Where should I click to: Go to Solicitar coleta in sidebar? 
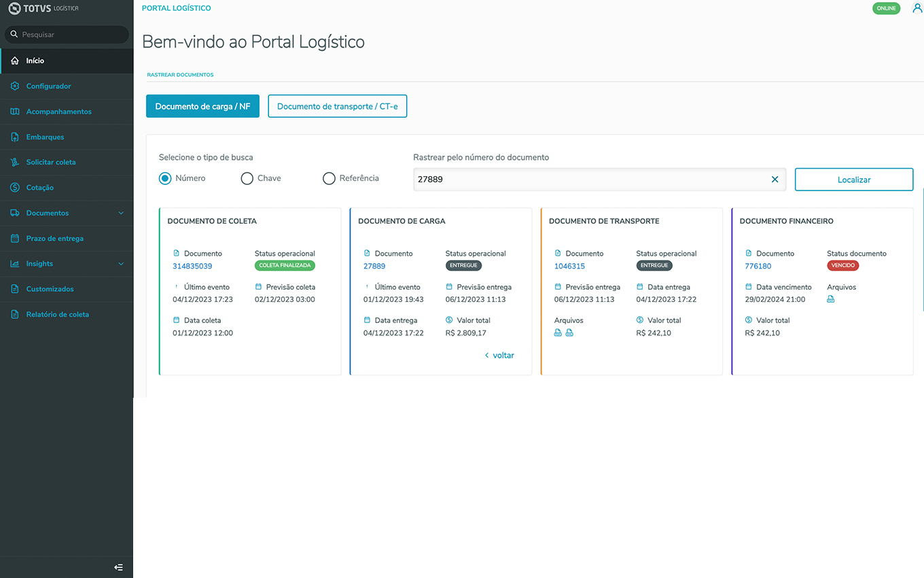click(51, 163)
